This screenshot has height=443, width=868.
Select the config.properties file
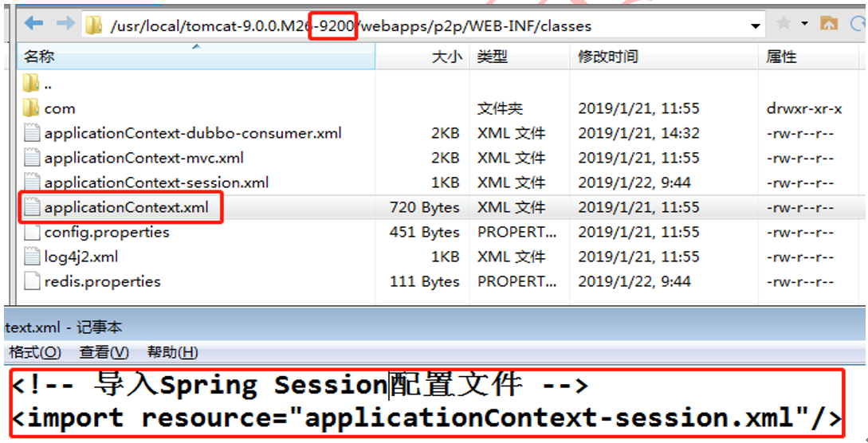pyautogui.click(x=107, y=232)
